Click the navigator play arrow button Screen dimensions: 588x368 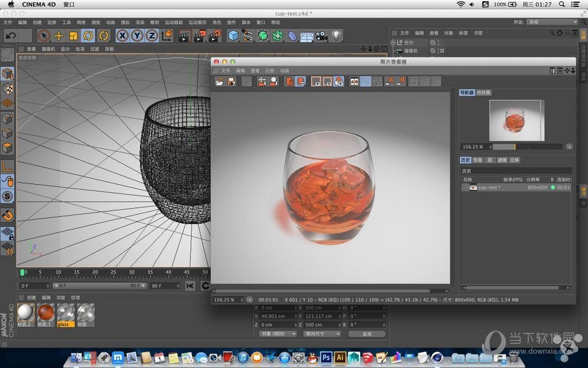569,147
